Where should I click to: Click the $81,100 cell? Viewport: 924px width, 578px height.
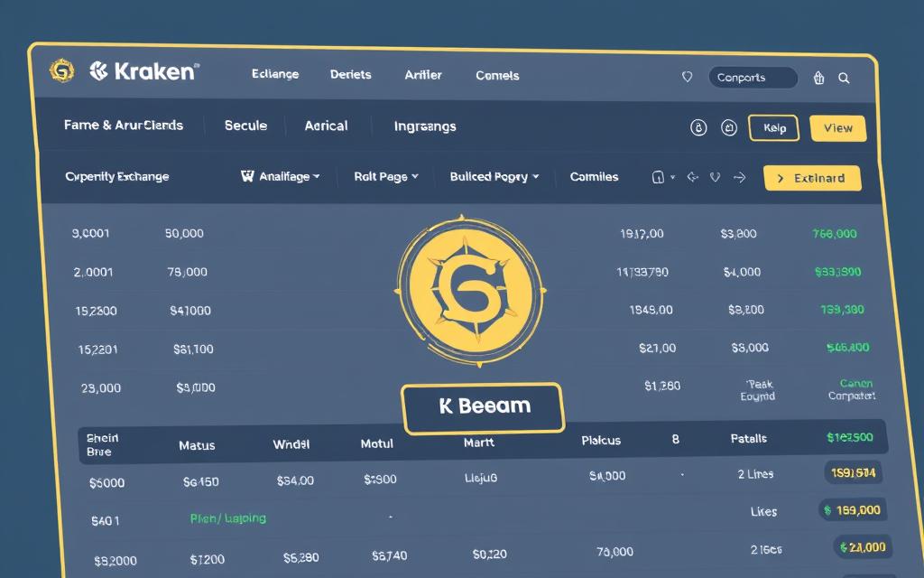pyautogui.click(x=193, y=350)
